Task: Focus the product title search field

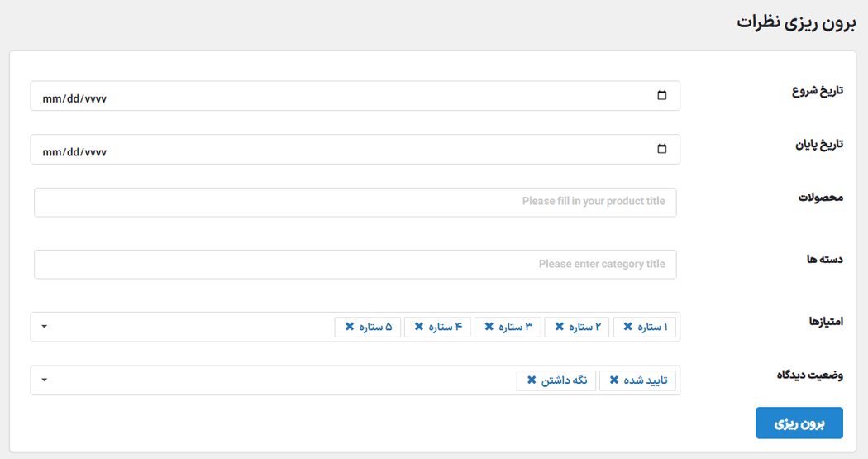Action: pyautogui.click(x=355, y=203)
